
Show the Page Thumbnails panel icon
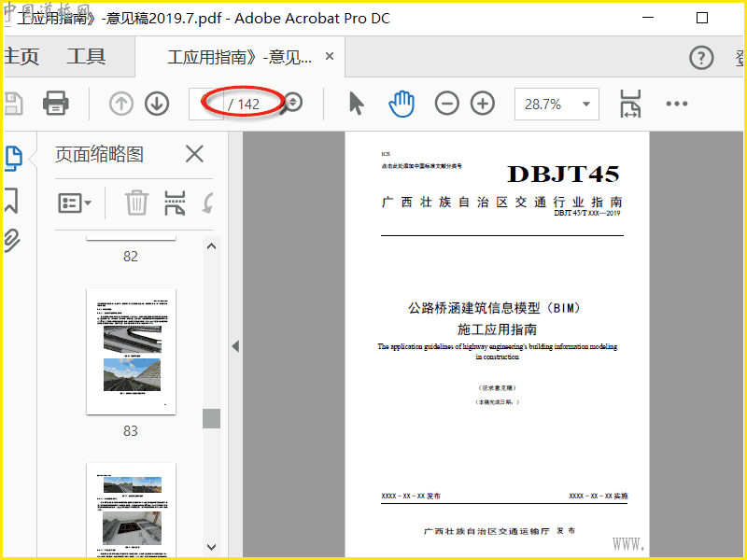pyautogui.click(x=13, y=159)
